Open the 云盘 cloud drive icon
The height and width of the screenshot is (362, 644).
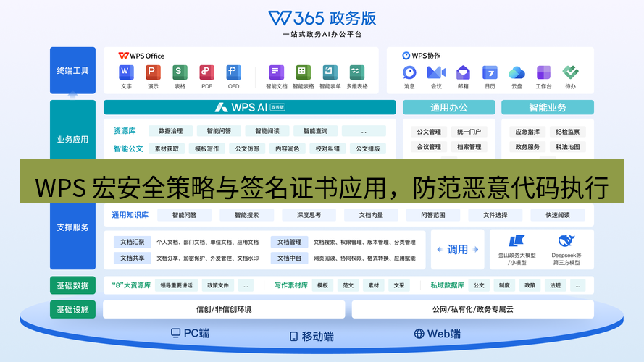pos(517,72)
